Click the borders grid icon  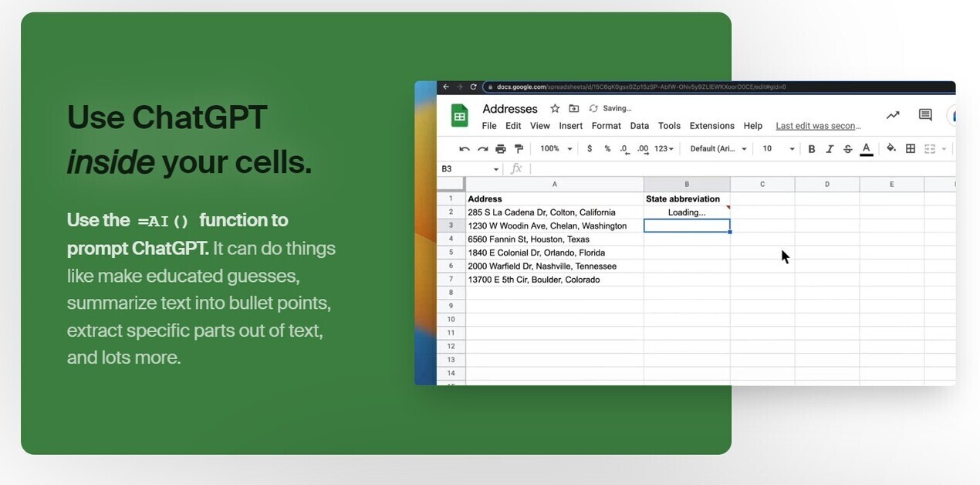(x=911, y=149)
